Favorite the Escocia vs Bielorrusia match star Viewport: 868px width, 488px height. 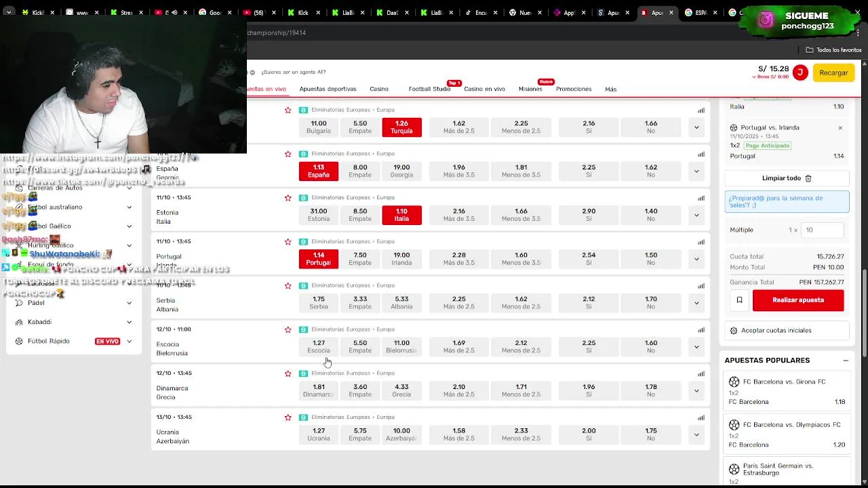click(x=288, y=329)
